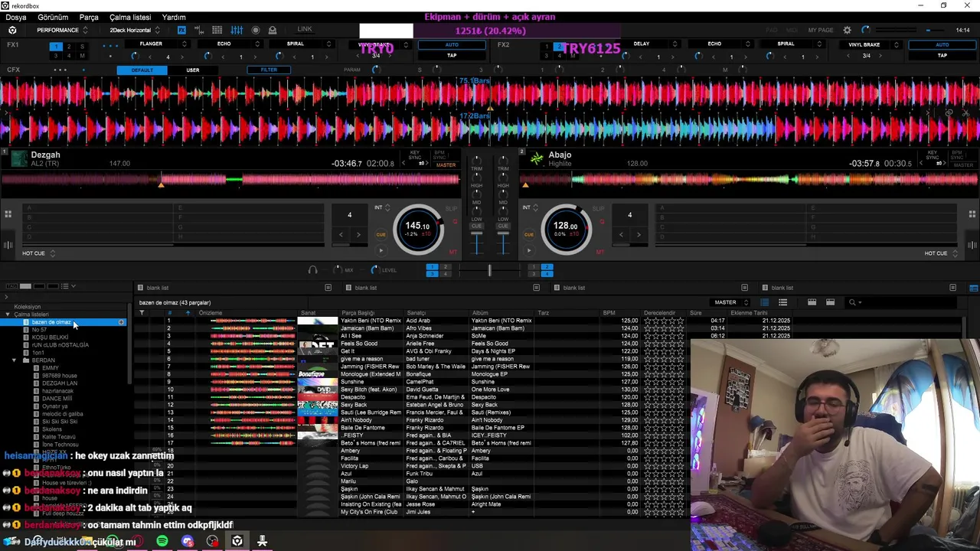
Task: Collapse the BERDAN folder
Action: [x=15, y=360]
